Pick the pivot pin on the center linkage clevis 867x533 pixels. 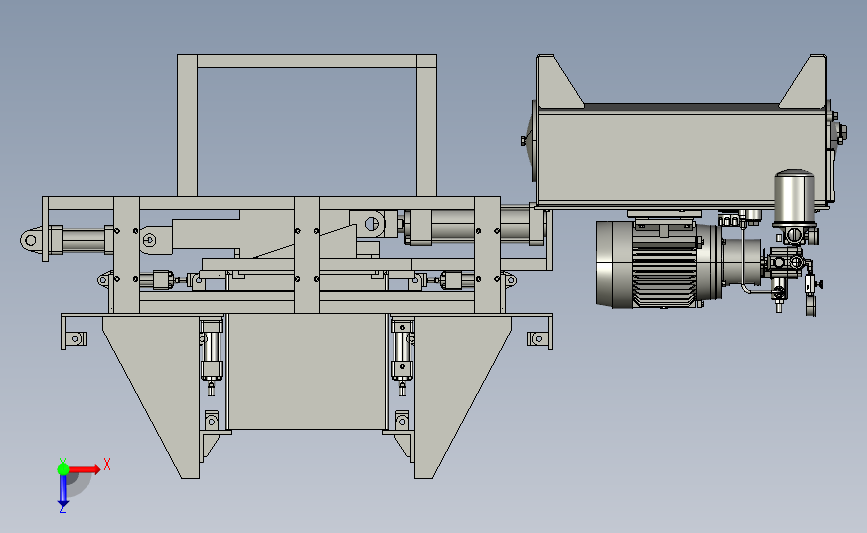[372, 224]
